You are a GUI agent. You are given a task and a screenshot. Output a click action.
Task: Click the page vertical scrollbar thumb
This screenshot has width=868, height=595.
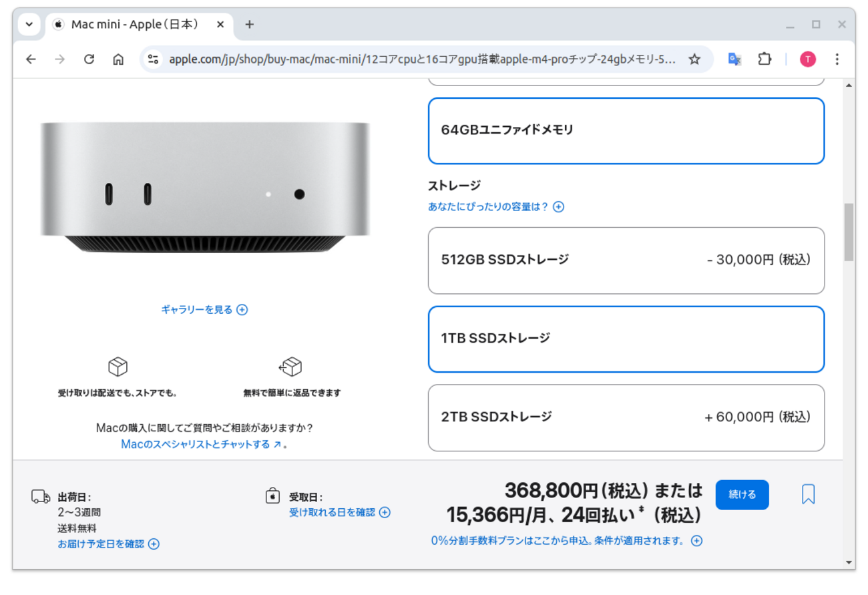pos(849,232)
